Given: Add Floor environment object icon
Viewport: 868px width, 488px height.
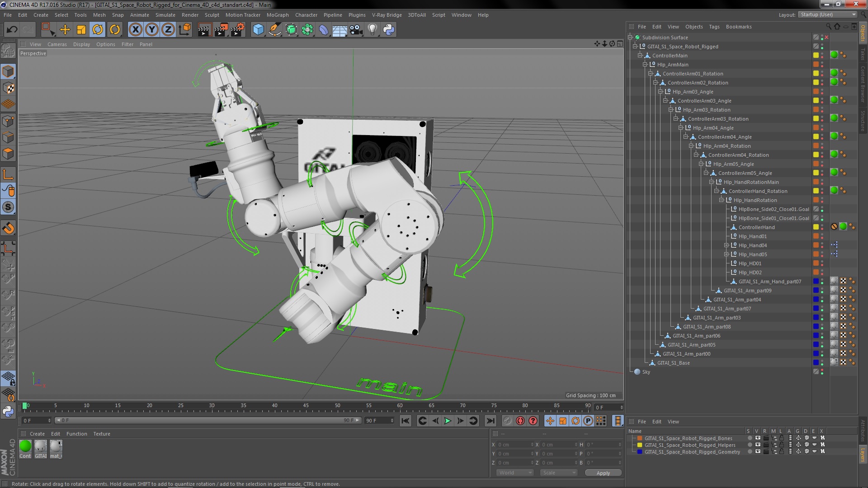Looking at the screenshot, I should click(340, 30).
